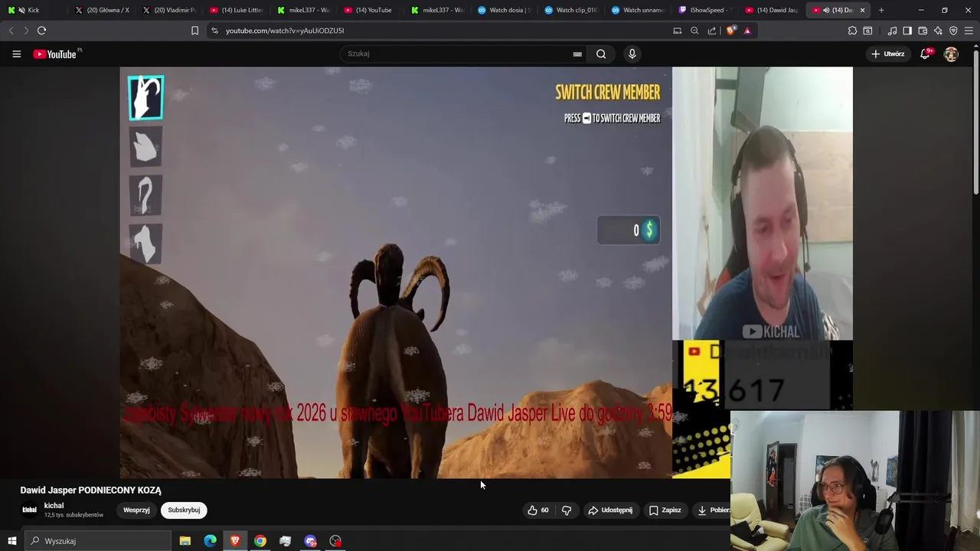Viewport: 980px width, 551px height.
Task: Click the Windows taskbar Wyszukaj search box
Action: tap(97, 541)
